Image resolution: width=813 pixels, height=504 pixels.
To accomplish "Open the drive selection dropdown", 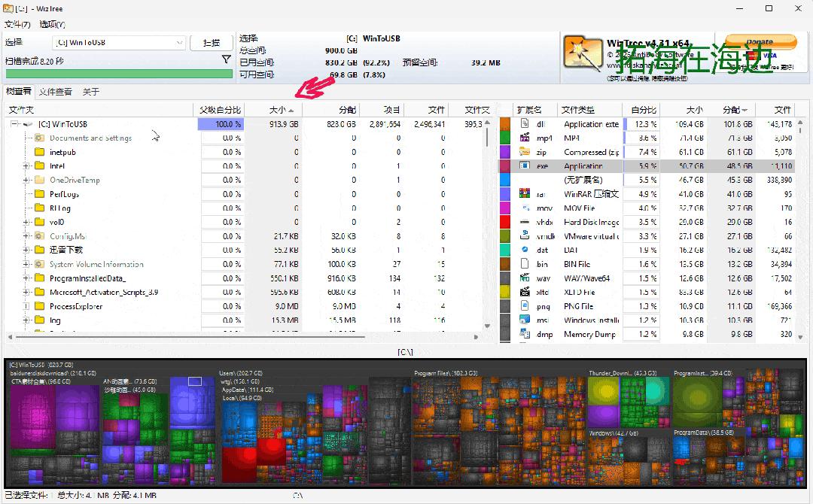I will pyautogui.click(x=119, y=42).
